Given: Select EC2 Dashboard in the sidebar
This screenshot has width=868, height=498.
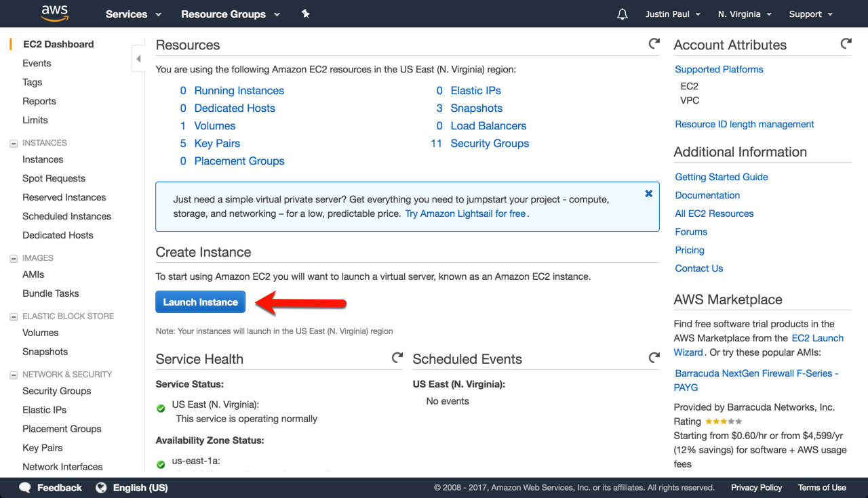Looking at the screenshot, I should coord(58,44).
